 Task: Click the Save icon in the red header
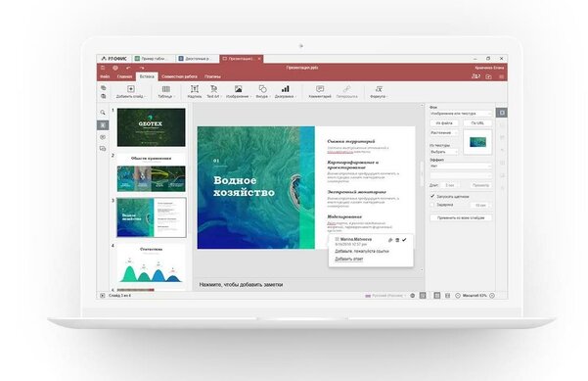pos(103,68)
